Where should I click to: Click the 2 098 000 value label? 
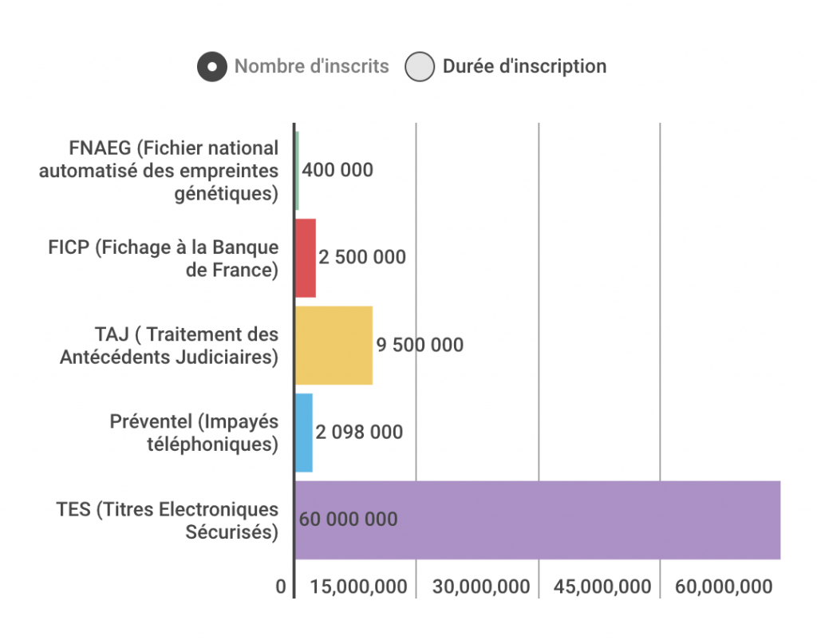pos(359,433)
